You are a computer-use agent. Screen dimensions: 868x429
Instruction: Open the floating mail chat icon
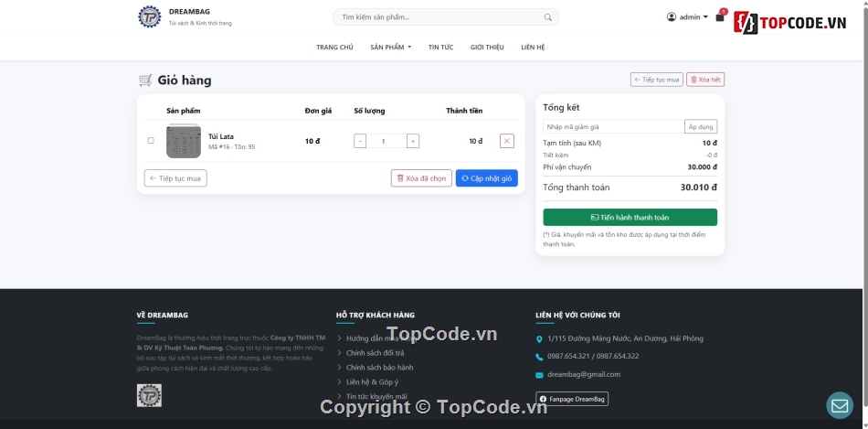(840, 406)
